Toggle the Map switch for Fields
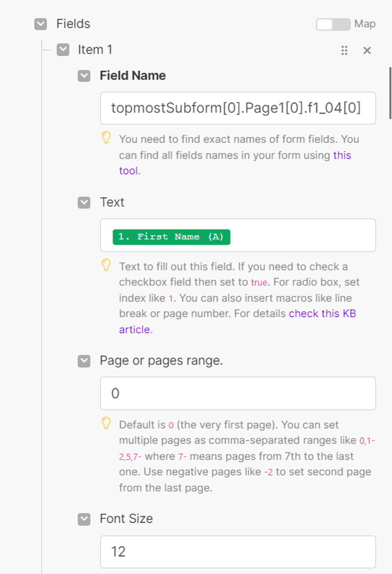The width and height of the screenshot is (392, 574). coord(333,25)
